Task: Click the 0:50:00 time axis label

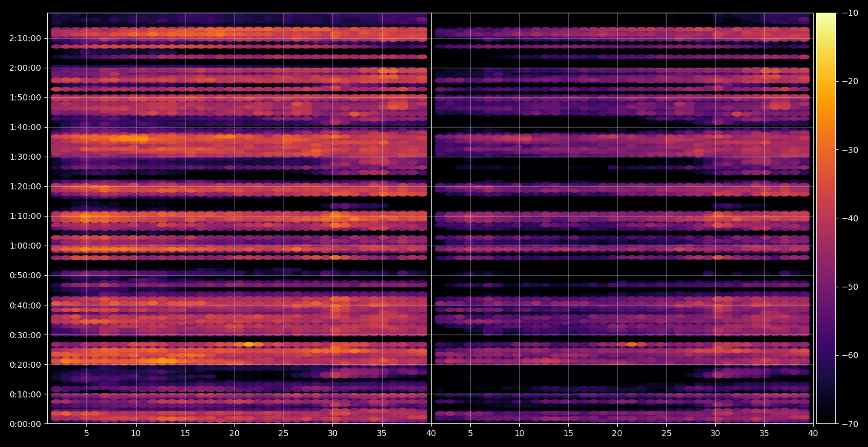Action: (25, 275)
